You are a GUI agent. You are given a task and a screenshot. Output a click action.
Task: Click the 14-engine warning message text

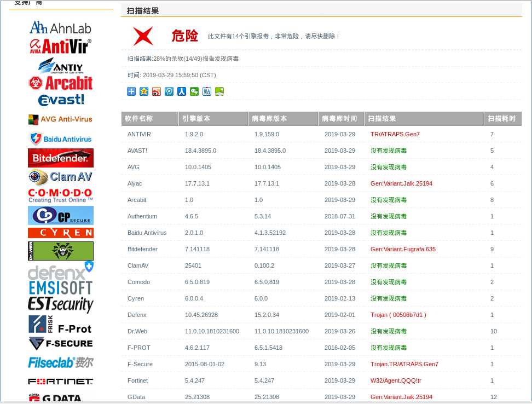coord(274,36)
